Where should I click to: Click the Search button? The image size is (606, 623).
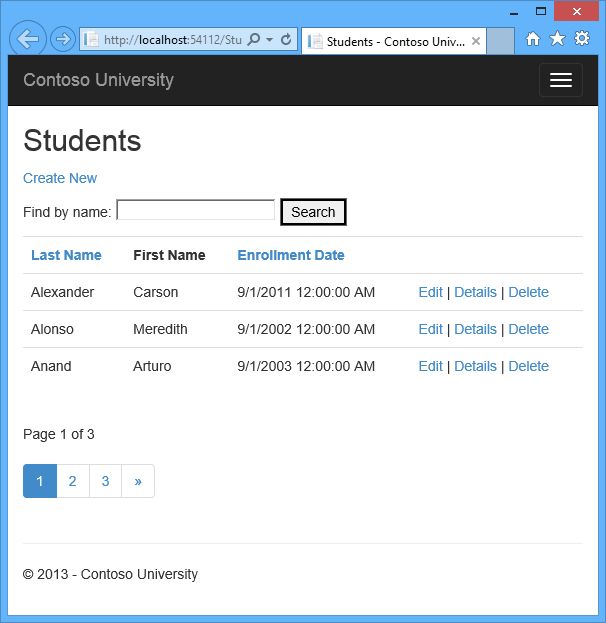coord(313,212)
